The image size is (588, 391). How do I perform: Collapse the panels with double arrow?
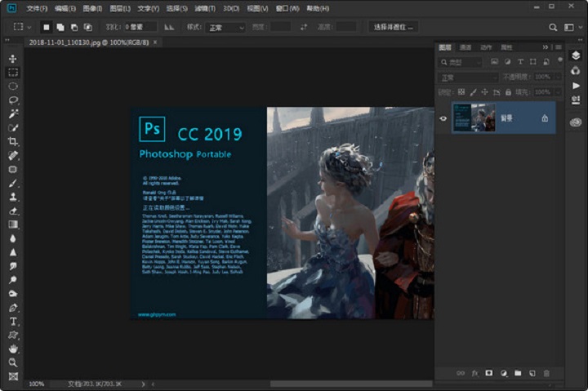point(546,47)
